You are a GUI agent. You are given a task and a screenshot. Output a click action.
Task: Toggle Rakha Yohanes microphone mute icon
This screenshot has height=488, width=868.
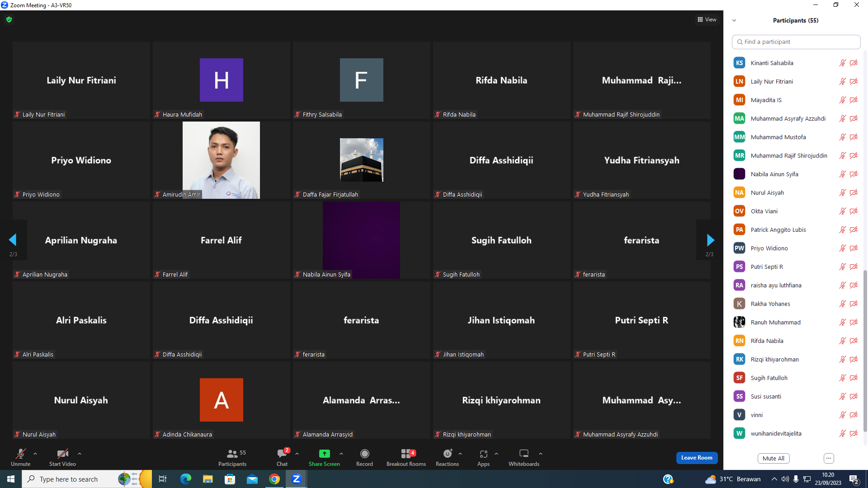(843, 304)
